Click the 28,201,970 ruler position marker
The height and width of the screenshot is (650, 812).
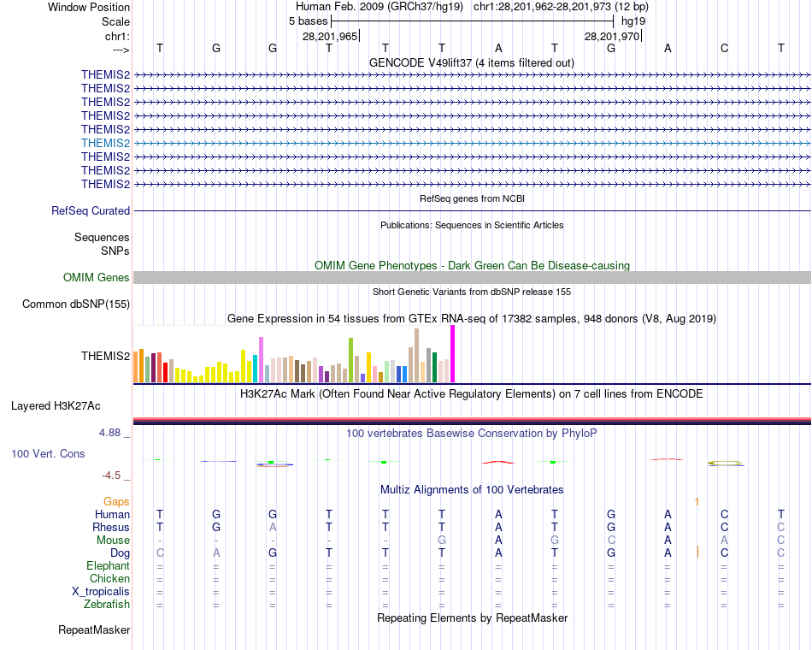[x=612, y=36]
